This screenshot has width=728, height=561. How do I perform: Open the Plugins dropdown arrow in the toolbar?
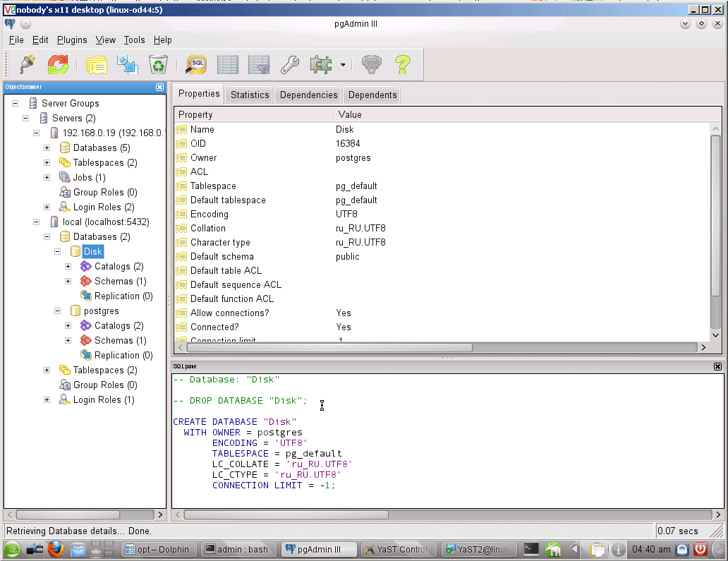343,65
